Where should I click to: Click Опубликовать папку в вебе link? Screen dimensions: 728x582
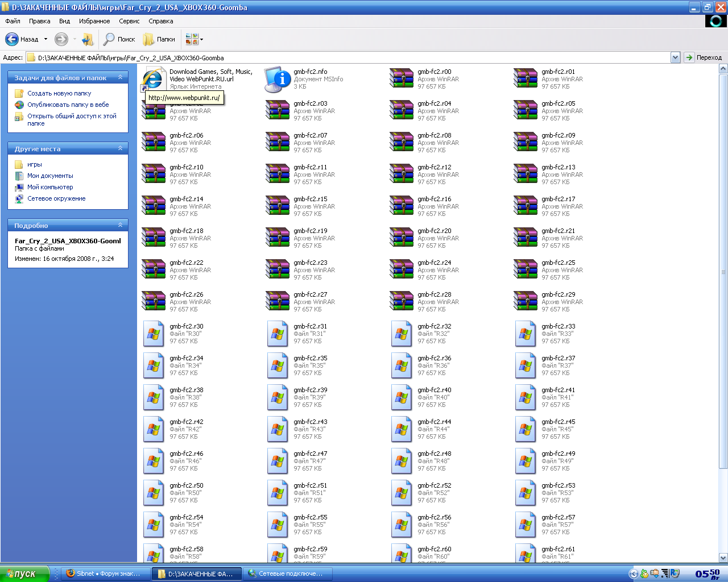[68, 105]
